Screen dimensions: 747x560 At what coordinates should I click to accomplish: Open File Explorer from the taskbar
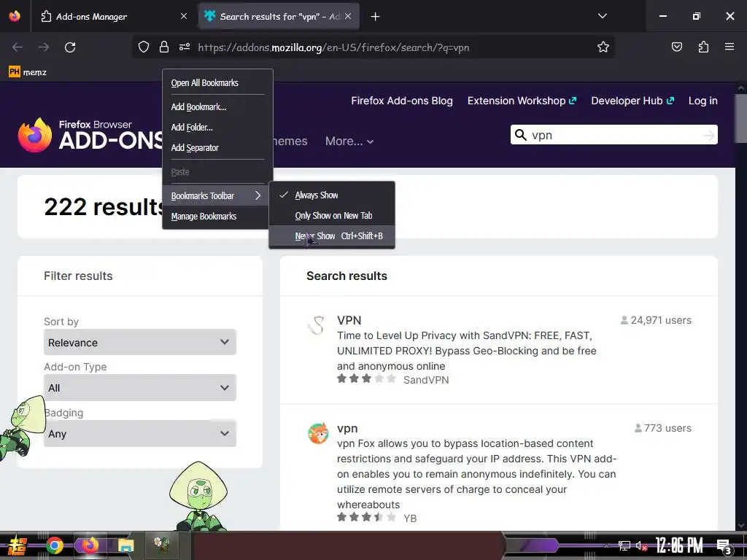pos(125,545)
